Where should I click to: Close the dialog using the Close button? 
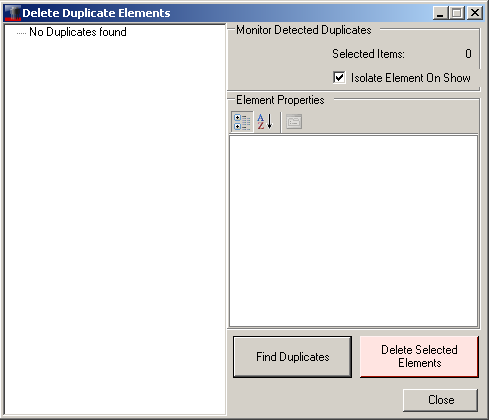click(x=441, y=400)
